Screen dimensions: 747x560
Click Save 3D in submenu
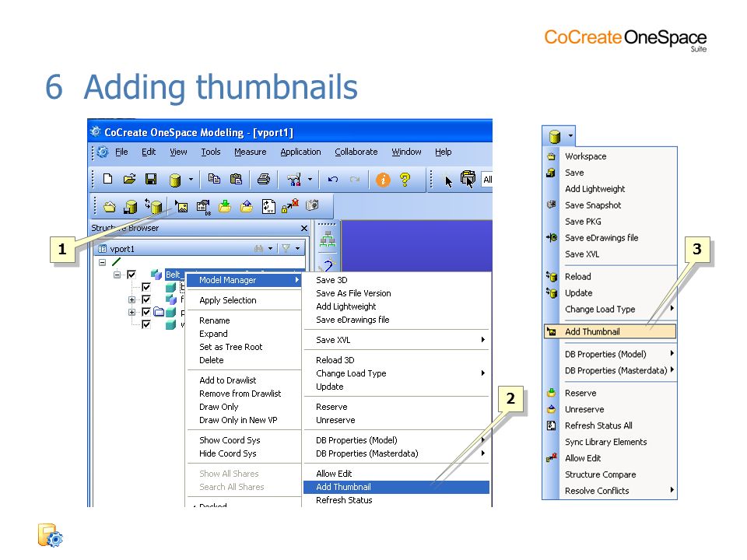[331, 280]
